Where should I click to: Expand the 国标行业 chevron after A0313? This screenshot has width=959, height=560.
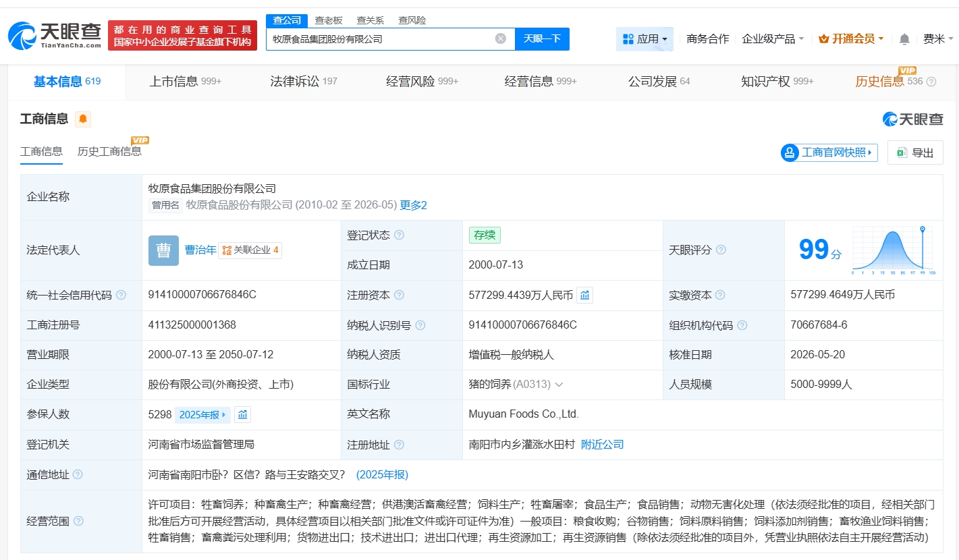click(559, 385)
